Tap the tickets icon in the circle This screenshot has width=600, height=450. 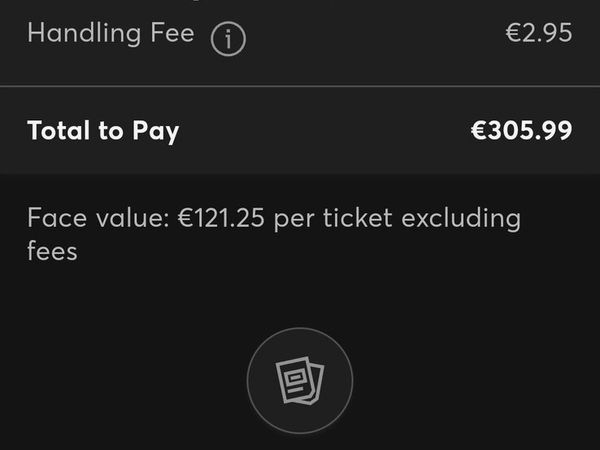coord(300,380)
